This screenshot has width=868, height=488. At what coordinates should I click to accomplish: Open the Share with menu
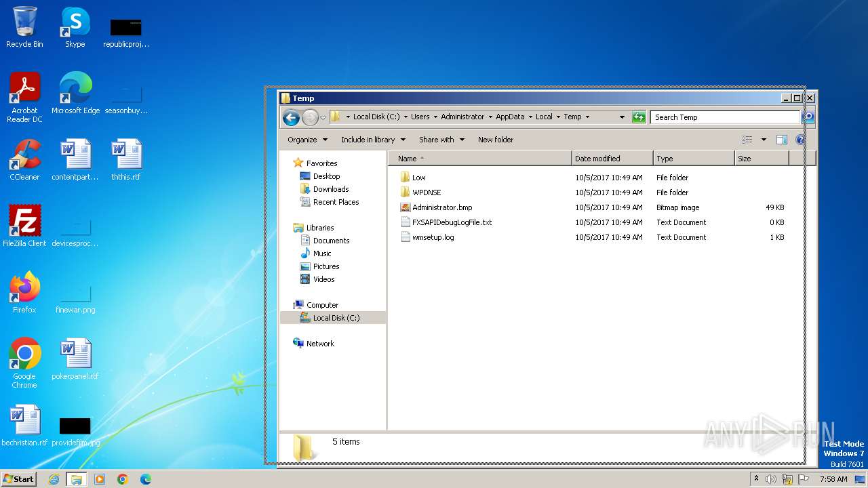point(441,140)
